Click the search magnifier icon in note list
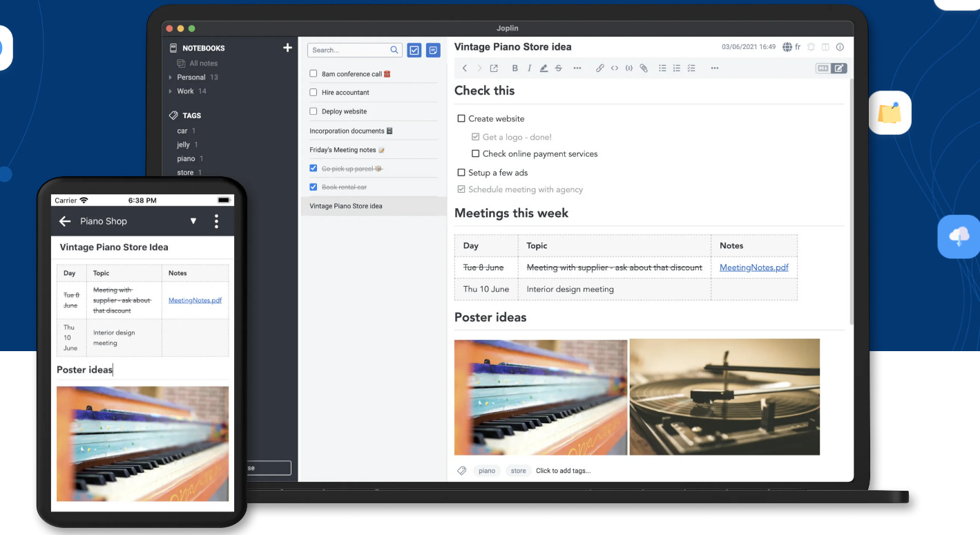The width and height of the screenshot is (980, 535). 394,50
